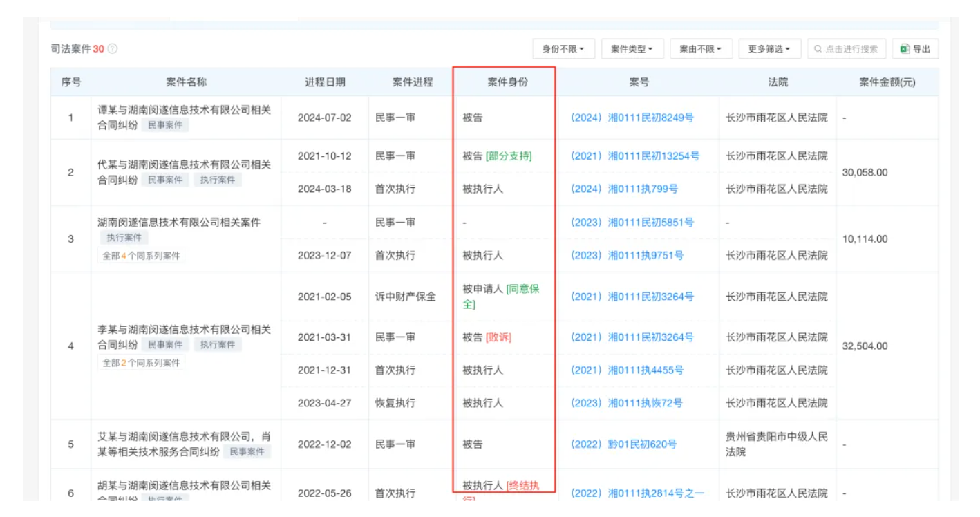Focus the 点击进行搜索 search field

coord(851,49)
